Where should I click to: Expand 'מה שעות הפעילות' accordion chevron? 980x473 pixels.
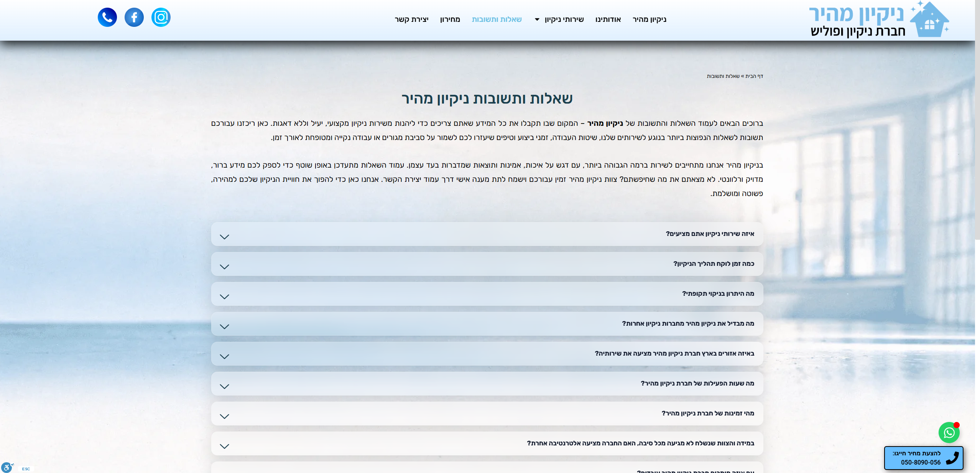224,386
